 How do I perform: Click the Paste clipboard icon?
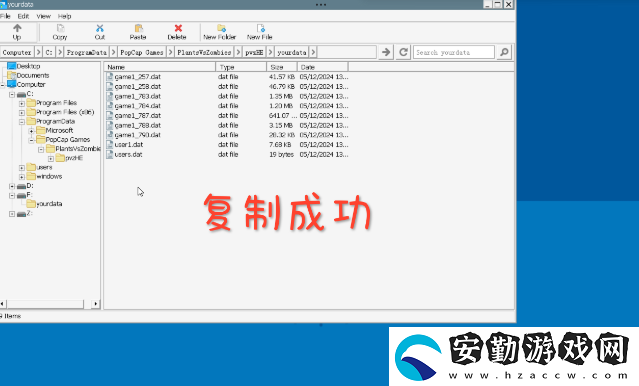tap(139, 28)
